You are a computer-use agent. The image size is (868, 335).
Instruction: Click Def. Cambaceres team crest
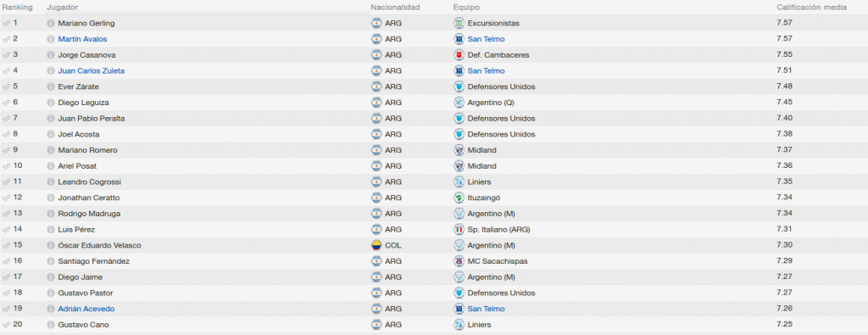point(459,55)
